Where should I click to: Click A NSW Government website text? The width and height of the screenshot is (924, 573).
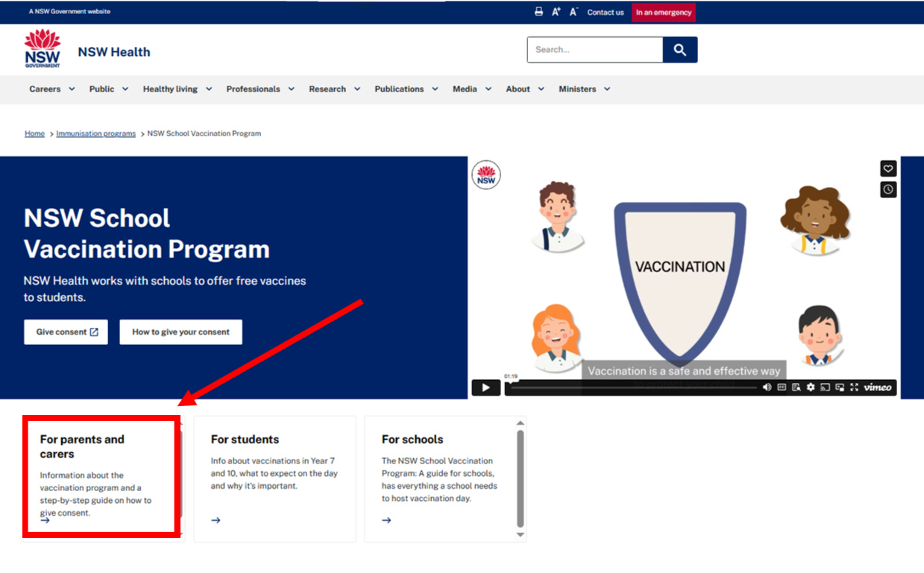coord(69,12)
